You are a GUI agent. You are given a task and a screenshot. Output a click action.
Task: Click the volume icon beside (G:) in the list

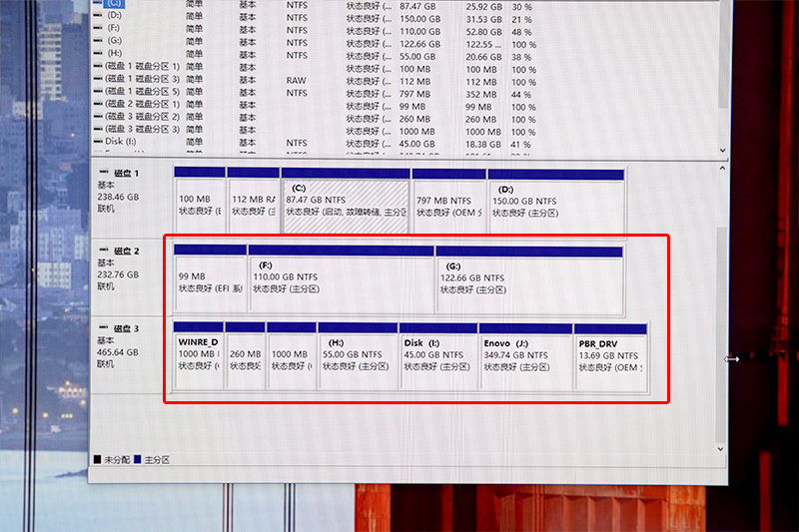click(98, 40)
